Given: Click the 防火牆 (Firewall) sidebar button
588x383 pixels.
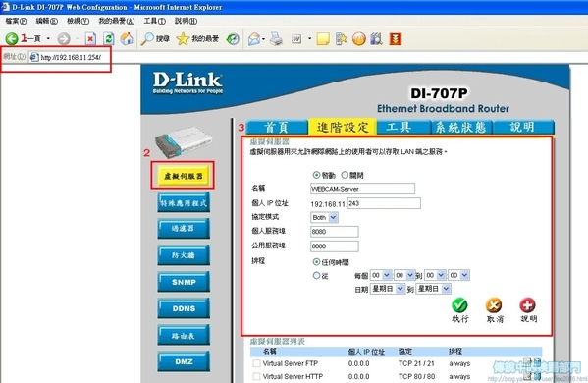Looking at the screenshot, I should (x=184, y=255).
